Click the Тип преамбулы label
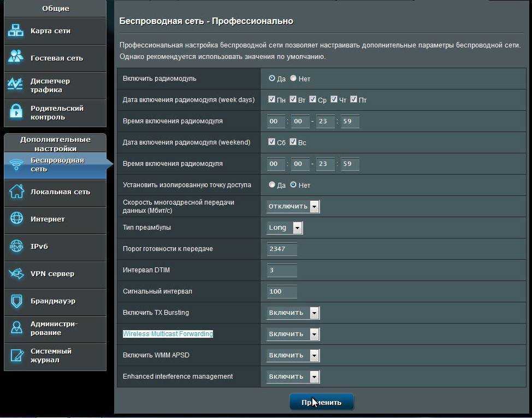Screen dimensions: 532x418 146,228
